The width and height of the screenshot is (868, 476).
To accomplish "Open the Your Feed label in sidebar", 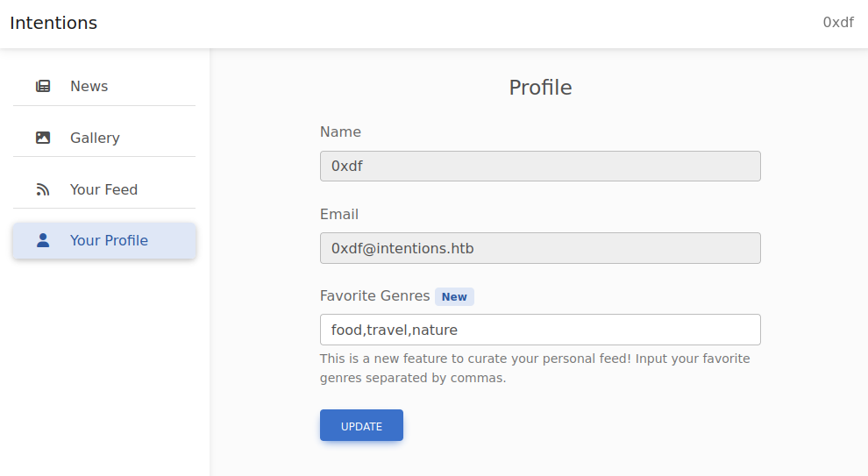I will (103, 189).
